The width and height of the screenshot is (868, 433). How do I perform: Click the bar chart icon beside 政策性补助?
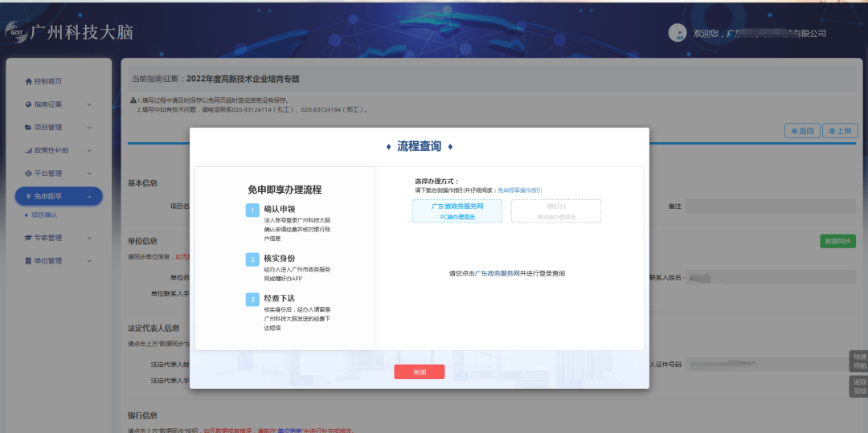29,150
